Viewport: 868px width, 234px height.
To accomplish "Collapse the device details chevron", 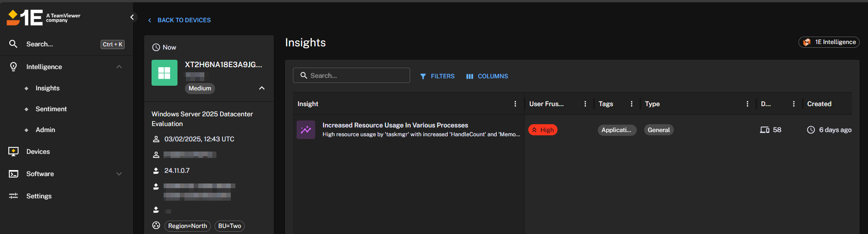I will (262, 88).
